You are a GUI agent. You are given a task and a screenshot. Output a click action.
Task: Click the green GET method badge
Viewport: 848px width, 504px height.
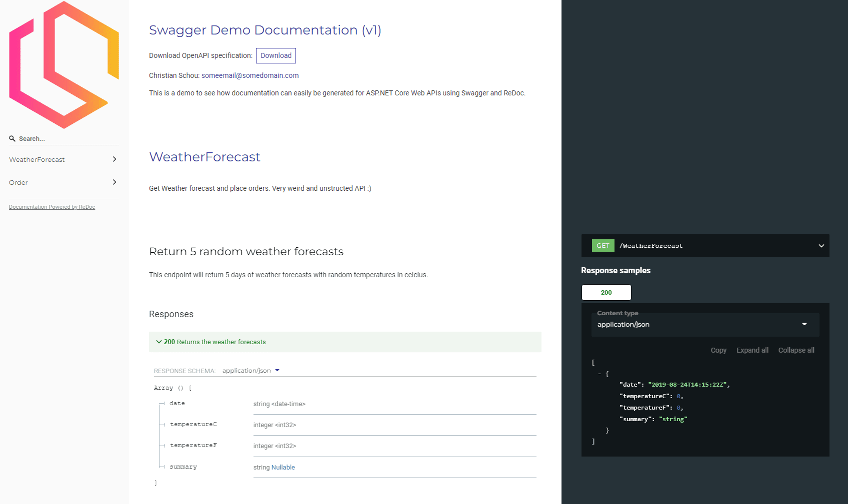(x=602, y=245)
